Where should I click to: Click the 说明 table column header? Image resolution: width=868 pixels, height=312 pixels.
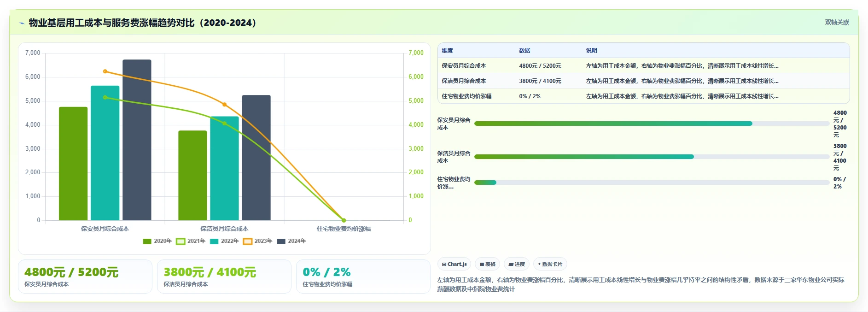point(592,51)
